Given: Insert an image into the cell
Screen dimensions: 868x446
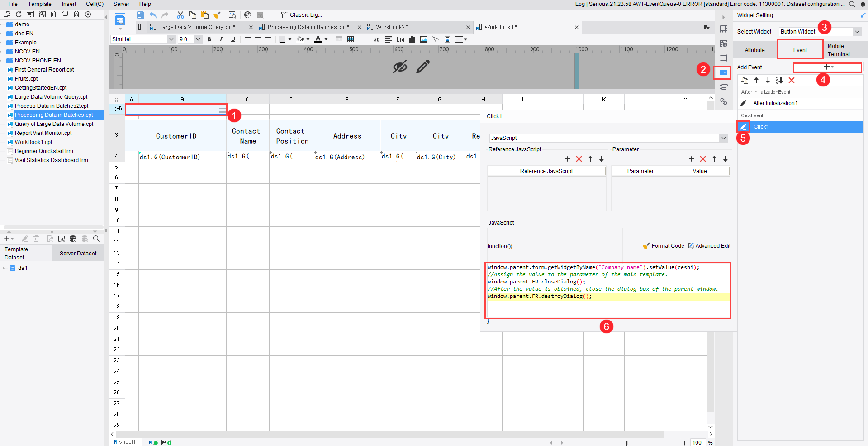Looking at the screenshot, I should (424, 39).
